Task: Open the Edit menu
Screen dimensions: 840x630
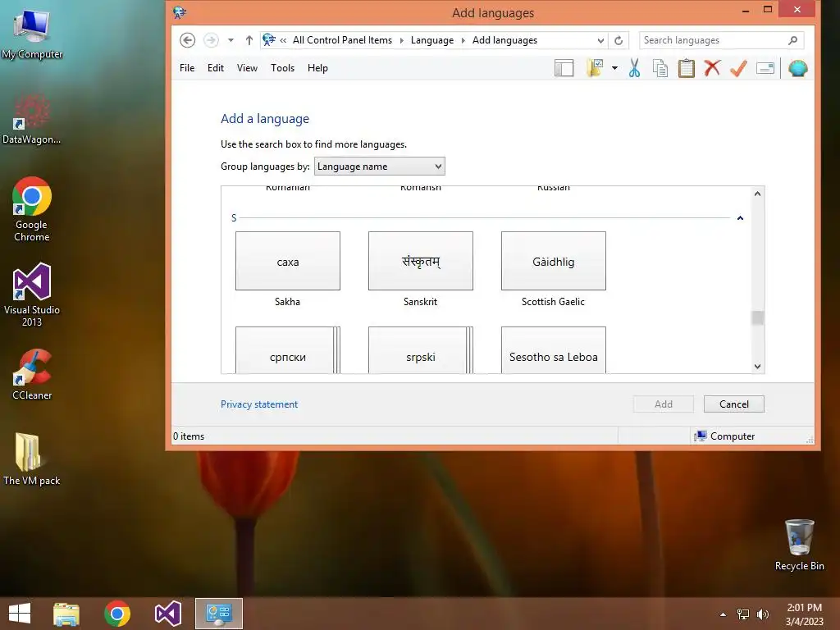Action: click(x=216, y=68)
